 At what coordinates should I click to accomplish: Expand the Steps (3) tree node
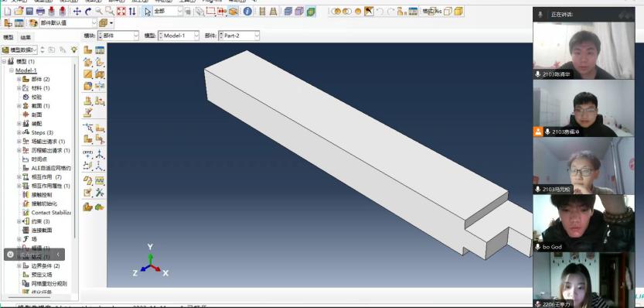pyautogui.click(x=19, y=132)
